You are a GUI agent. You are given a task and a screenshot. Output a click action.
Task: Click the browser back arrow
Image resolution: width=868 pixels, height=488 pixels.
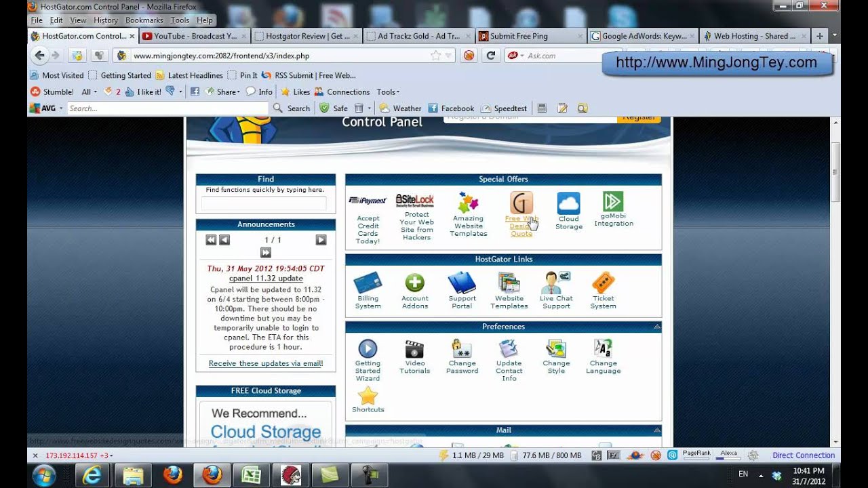[x=39, y=56]
